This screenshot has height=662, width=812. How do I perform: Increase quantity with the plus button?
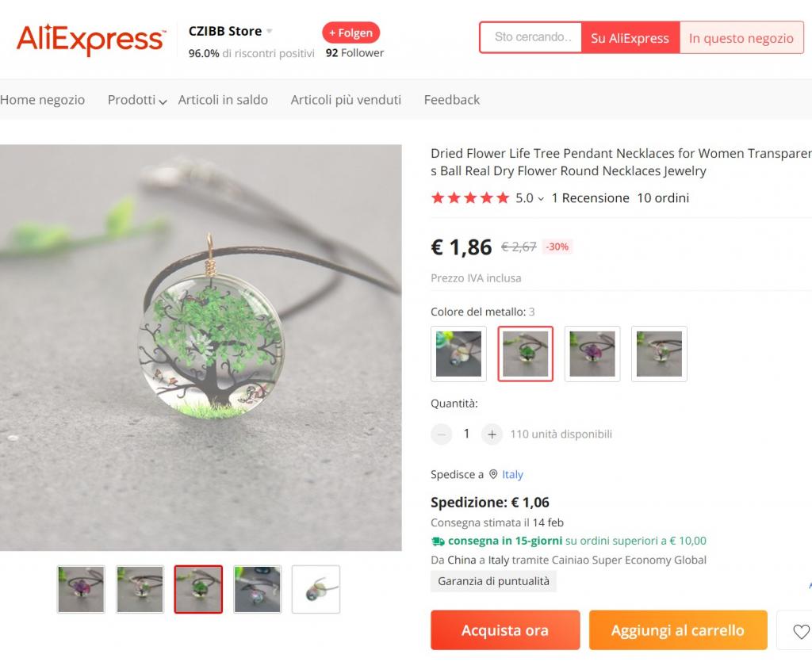click(492, 434)
